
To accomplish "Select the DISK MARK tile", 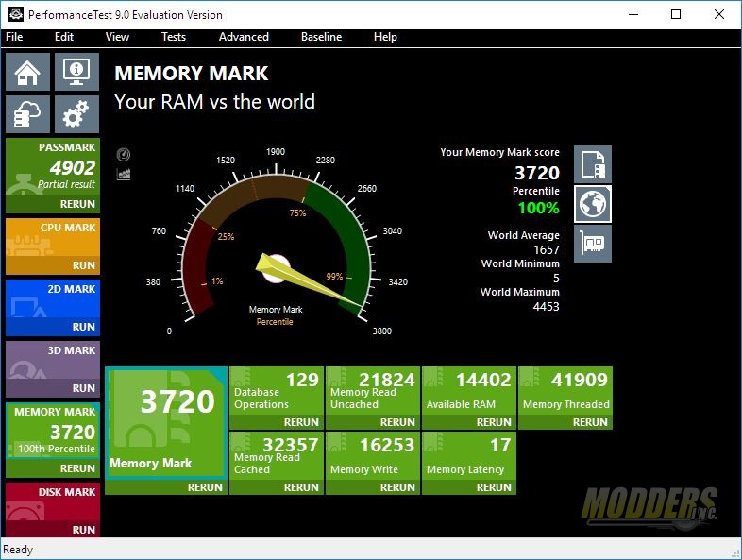I will pyautogui.click(x=53, y=501).
